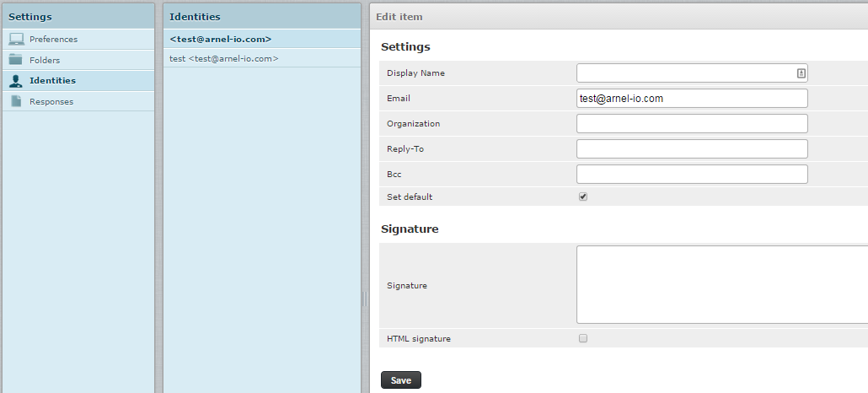The height and width of the screenshot is (393, 868).
Task: Click into the Bcc input field
Action: 692,175
